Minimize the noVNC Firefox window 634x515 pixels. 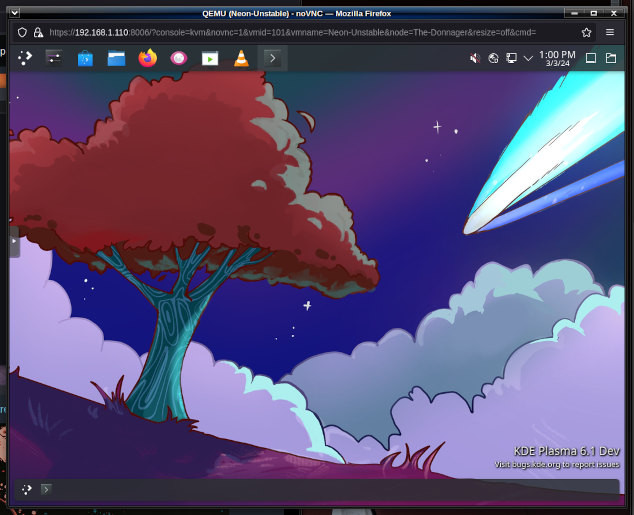pyautogui.click(x=575, y=13)
